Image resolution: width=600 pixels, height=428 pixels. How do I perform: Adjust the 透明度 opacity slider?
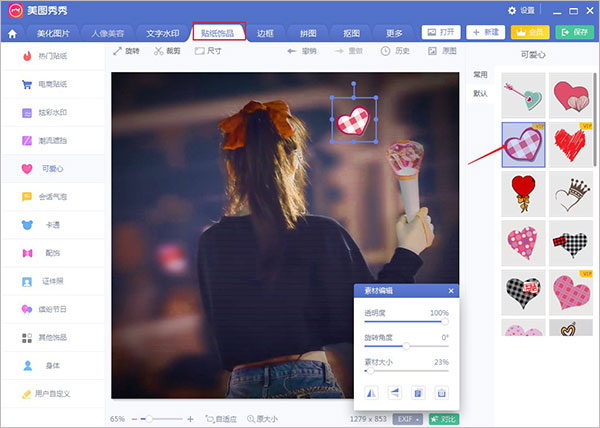[406, 322]
